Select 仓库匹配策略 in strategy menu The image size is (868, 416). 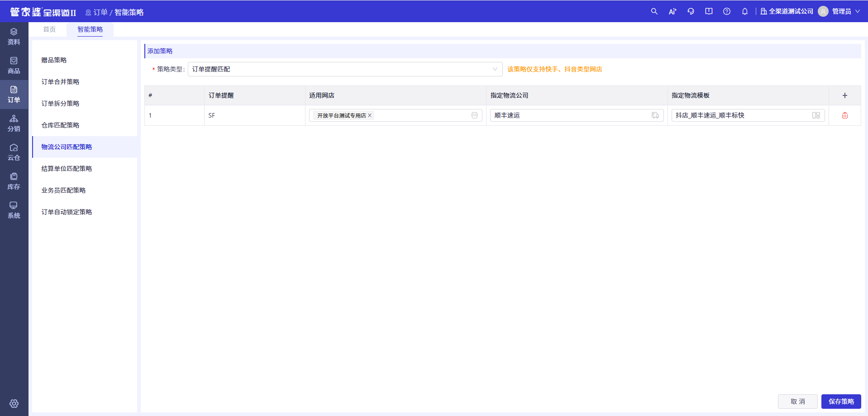[85, 125]
